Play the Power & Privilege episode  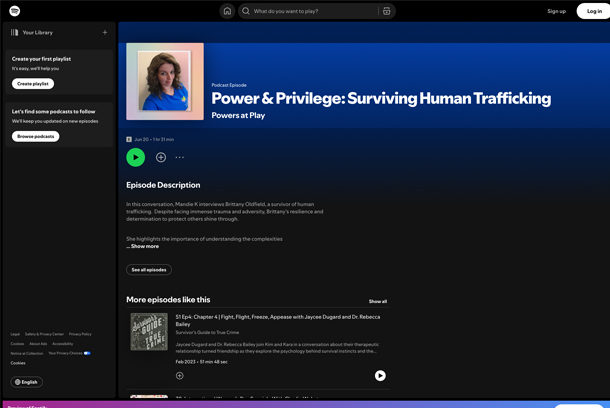(135, 157)
